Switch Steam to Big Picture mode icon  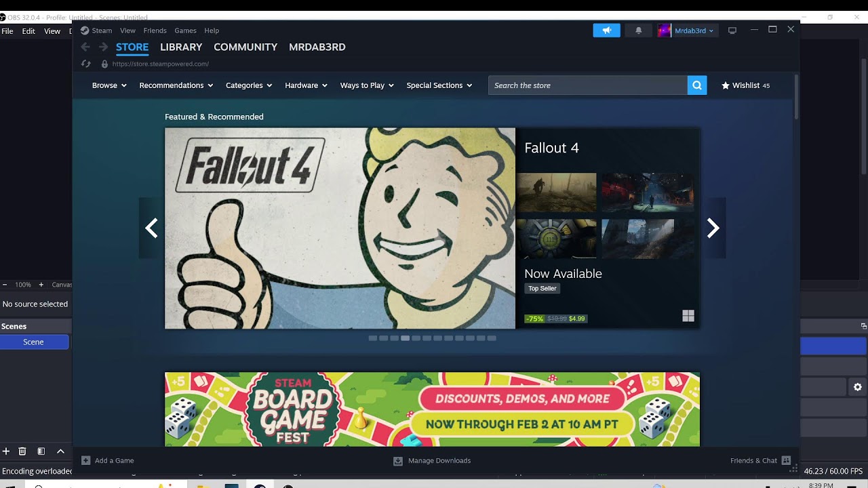(732, 30)
